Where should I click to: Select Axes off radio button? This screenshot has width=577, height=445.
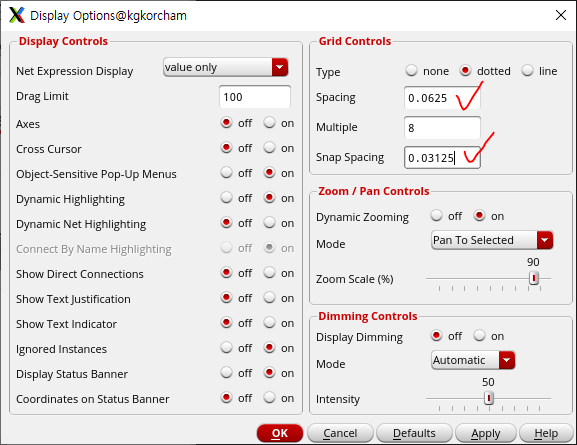coord(226,123)
